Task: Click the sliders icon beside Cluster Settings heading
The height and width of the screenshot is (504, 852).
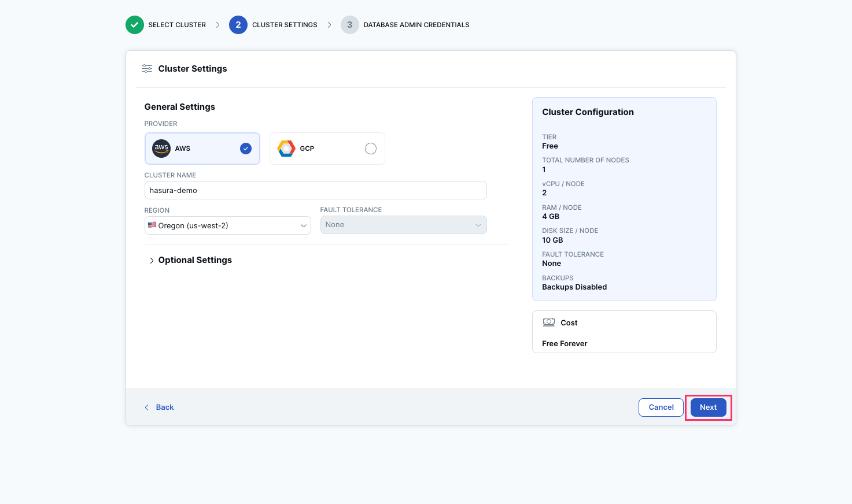Action: click(147, 68)
